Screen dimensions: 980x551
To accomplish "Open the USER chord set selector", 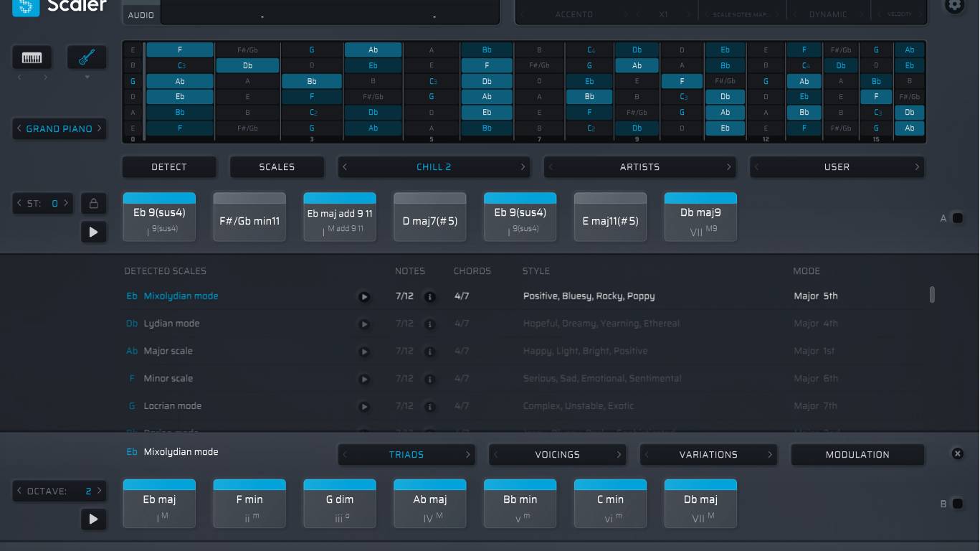I will coord(837,167).
